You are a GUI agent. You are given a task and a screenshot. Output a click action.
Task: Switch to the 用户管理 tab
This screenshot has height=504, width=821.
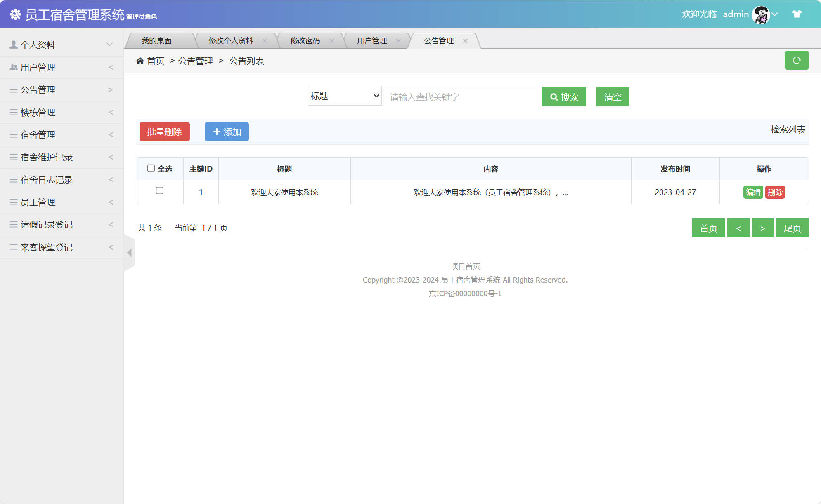(371, 40)
